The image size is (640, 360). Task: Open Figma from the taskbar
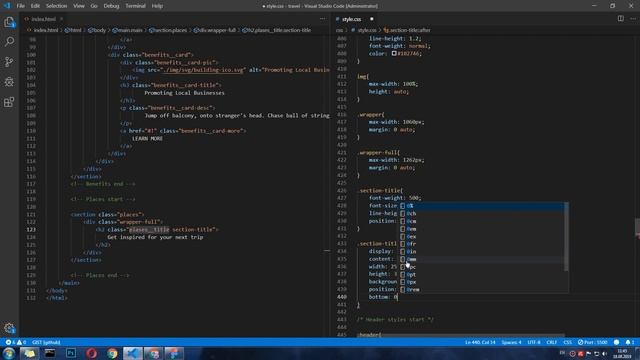point(174,353)
